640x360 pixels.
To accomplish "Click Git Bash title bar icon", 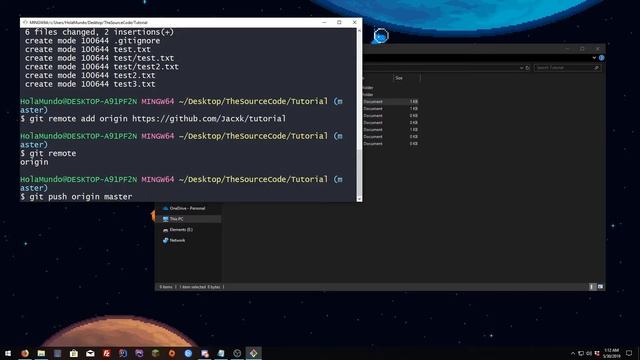I will (x=25, y=22).
